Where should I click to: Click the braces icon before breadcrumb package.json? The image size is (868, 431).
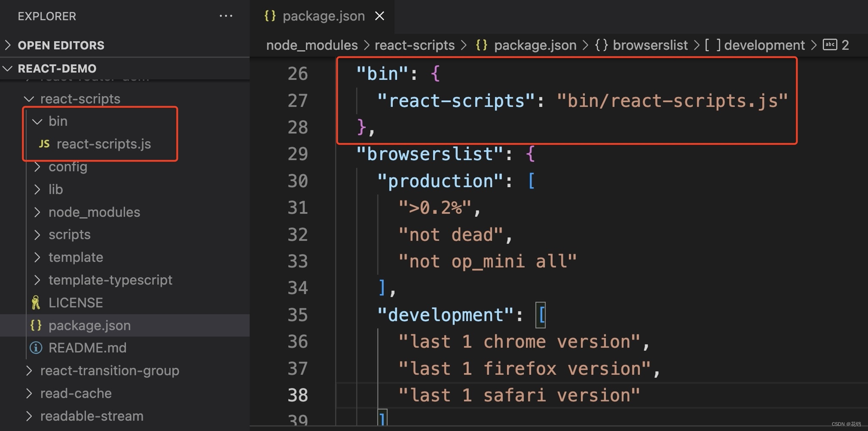click(482, 45)
